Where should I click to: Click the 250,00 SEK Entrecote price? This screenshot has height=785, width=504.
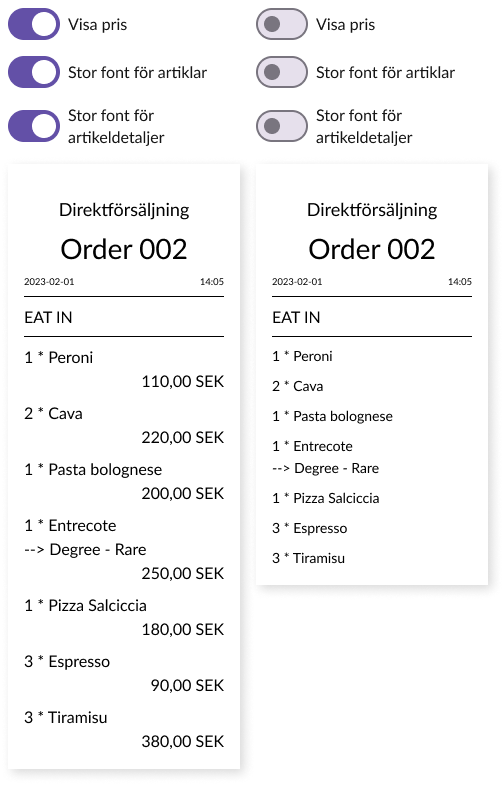click(183, 573)
